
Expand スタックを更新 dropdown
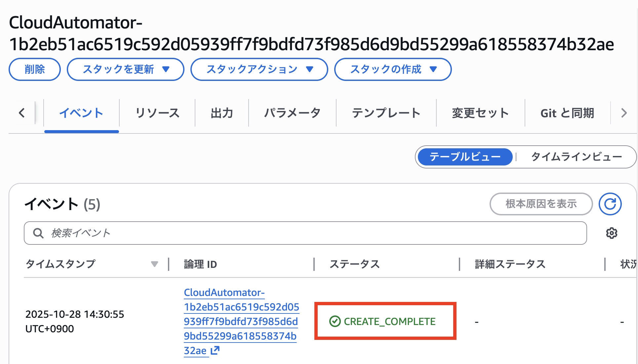(126, 69)
